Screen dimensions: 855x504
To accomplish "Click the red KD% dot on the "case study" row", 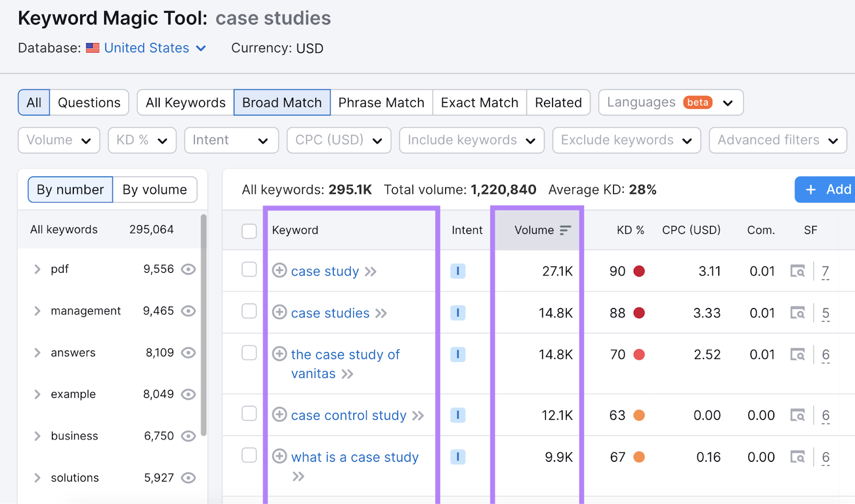I will tap(639, 271).
